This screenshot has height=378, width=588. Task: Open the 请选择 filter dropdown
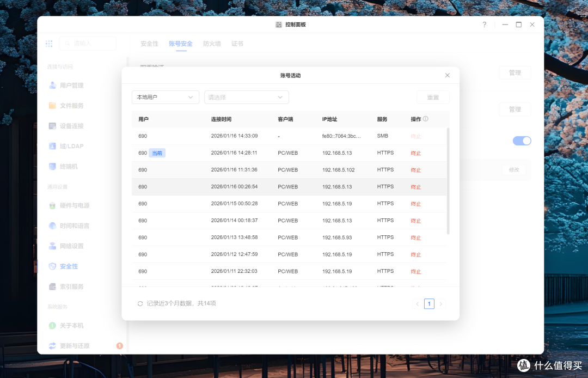click(247, 97)
